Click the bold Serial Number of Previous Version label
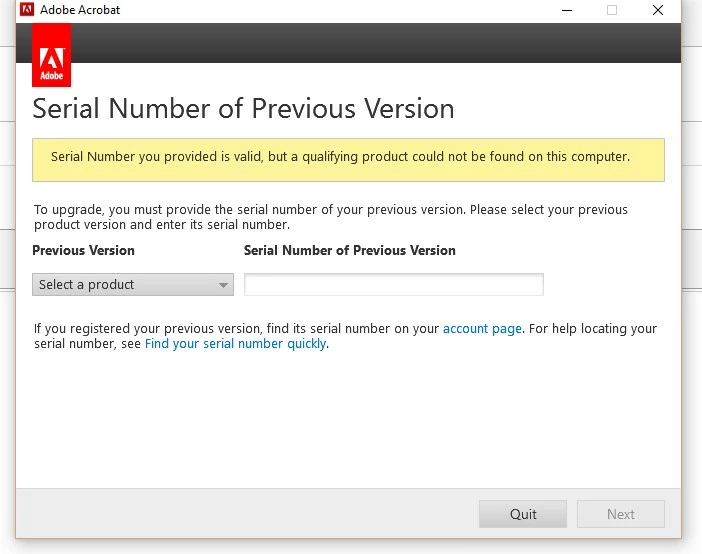Image resolution: width=702 pixels, height=554 pixels. 350,250
